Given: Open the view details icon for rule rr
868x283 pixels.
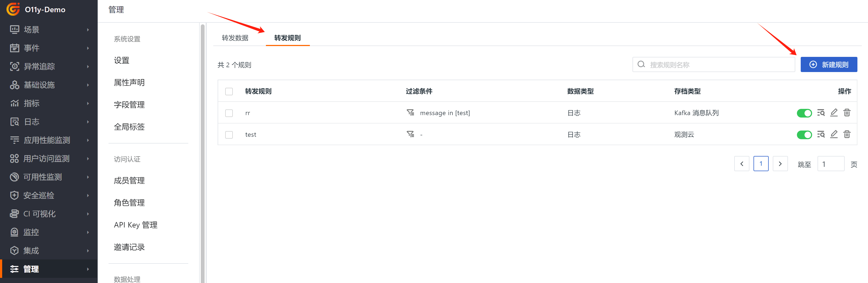Looking at the screenshot, I should pos(821,113).
